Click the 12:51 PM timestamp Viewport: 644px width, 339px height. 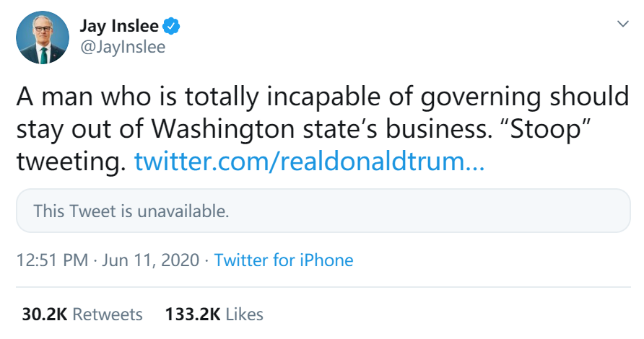coord(52,260)
